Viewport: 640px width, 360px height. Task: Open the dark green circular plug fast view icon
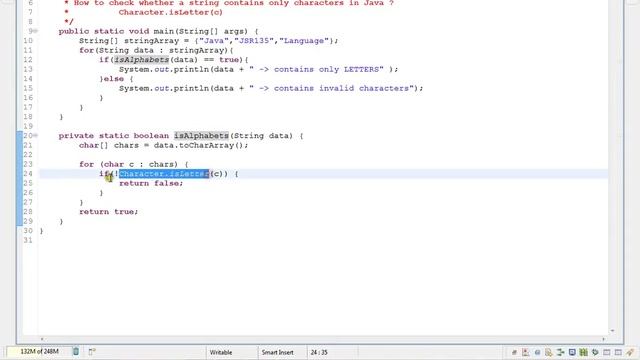click(x=595, y=352)
